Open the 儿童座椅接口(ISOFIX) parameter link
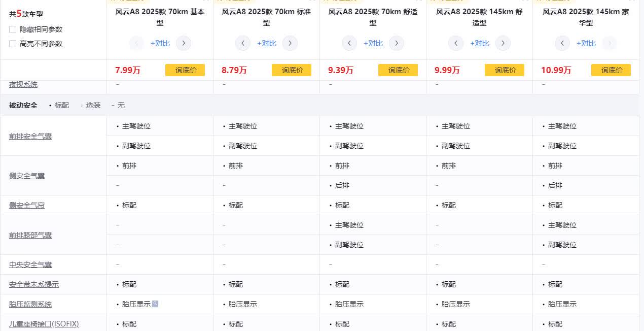Image resolution: width=644 pixels, height=331 pixels. [x=44, y=323]
